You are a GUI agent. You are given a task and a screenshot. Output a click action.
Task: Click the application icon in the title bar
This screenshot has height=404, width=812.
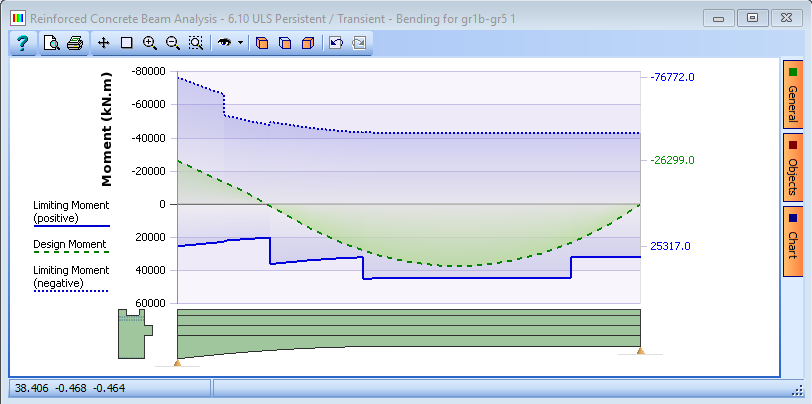click(x=18, y=19)
